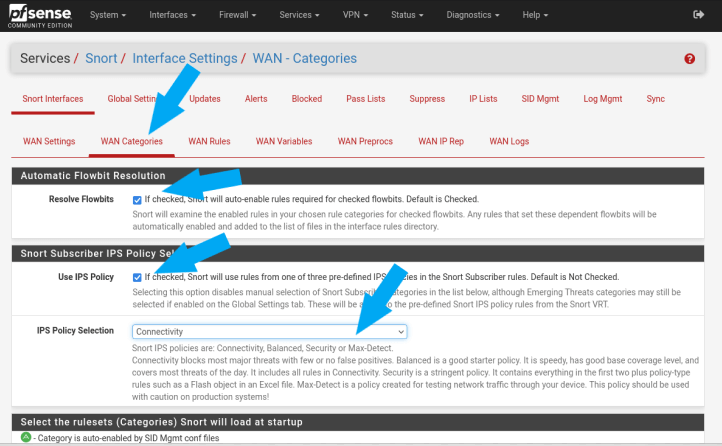Switch to the Alerts tab

click(256, 99)
